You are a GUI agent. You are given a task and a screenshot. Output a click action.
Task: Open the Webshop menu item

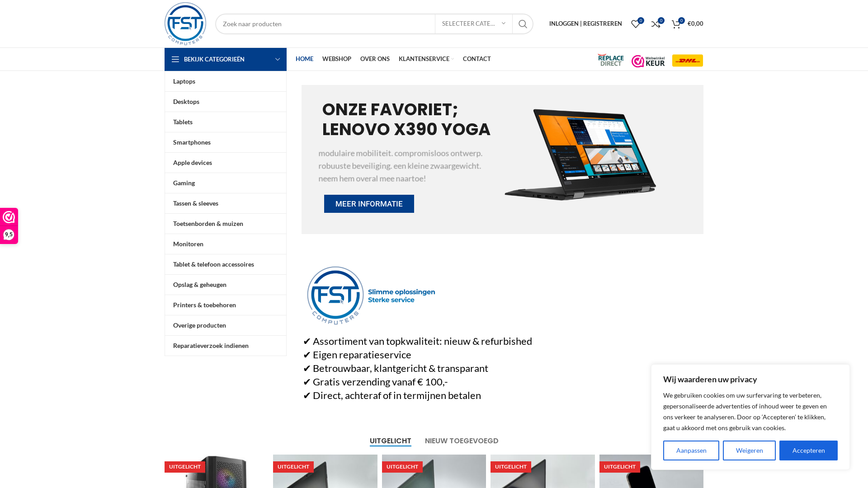click(x=337, y=59)
